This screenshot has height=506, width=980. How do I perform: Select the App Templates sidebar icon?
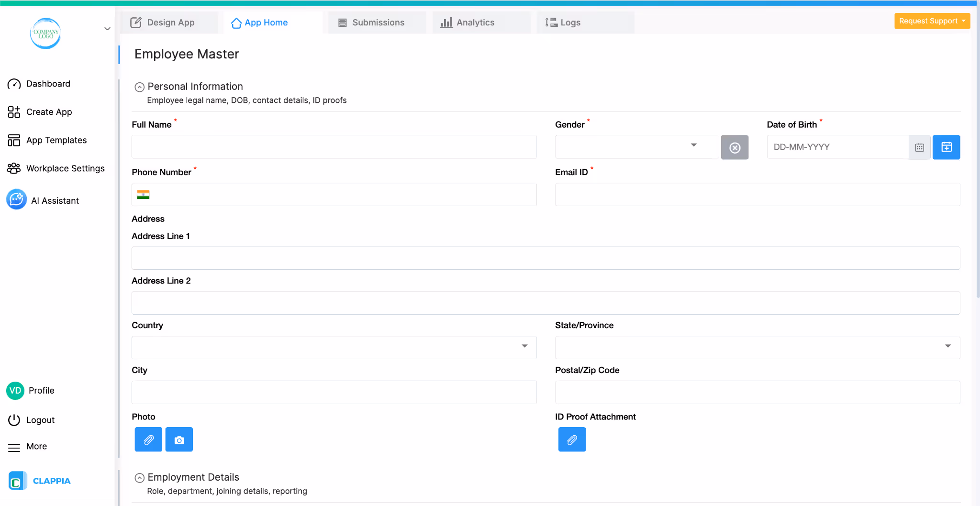click(x=14, y=140)
